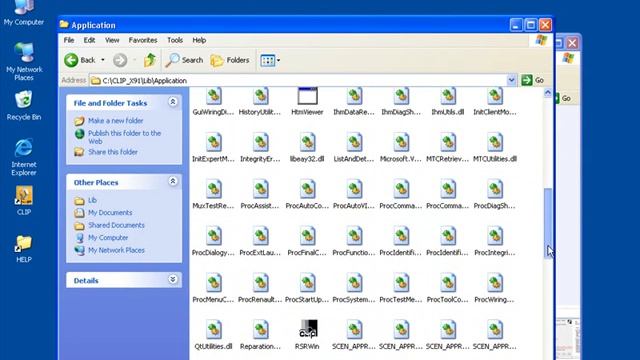
Task: Select the IhmDataRe... file icon
Action: [x=354, y=96]
